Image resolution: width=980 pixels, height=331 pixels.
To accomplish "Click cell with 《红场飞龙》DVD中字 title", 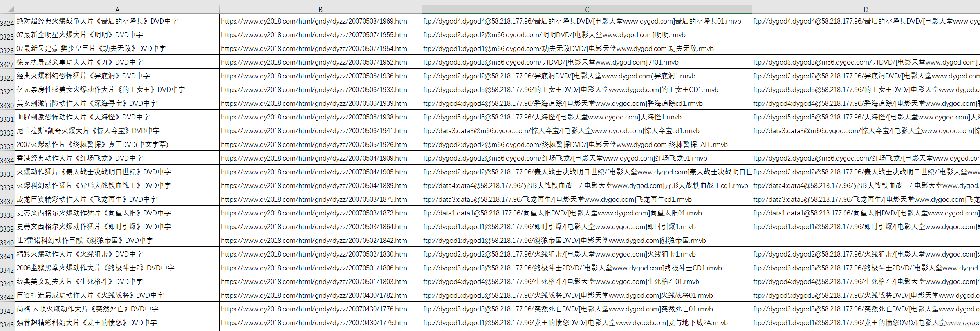I will pos(117,158).
